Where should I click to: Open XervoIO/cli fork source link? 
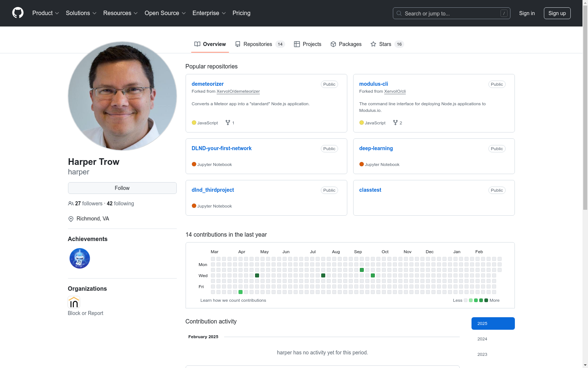395,91
